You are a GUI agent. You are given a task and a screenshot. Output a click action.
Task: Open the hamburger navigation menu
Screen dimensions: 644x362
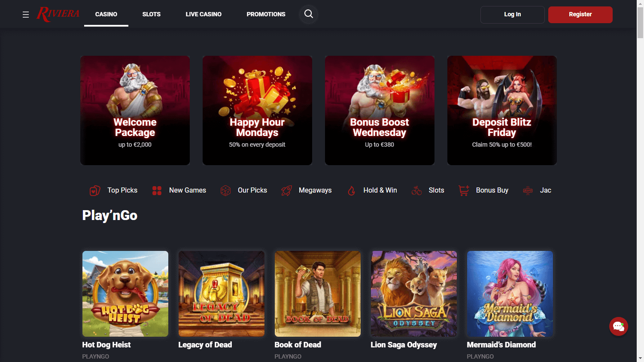[x=25, y=14]
